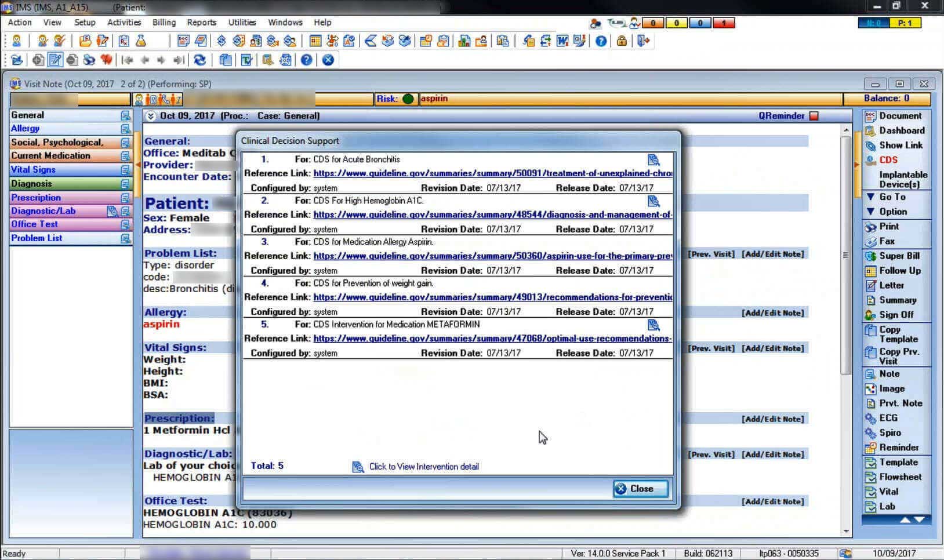The image size is (944, 560).
Task: Open the calendar grid scheduler toolbar icon
Action: 315,41
